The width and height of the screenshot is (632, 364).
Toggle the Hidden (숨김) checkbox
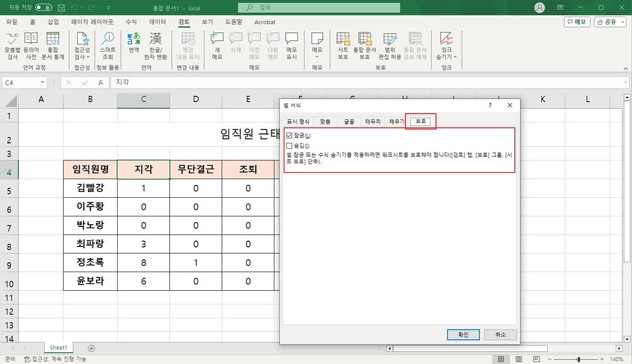point(289,146)
